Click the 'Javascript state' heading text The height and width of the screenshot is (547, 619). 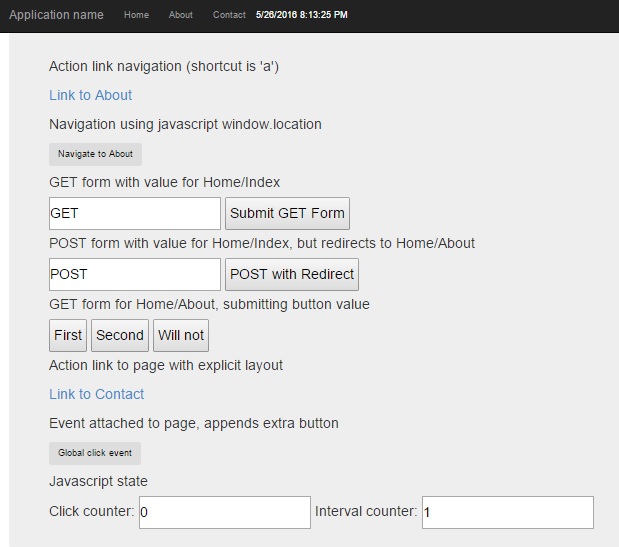point(98,481)
